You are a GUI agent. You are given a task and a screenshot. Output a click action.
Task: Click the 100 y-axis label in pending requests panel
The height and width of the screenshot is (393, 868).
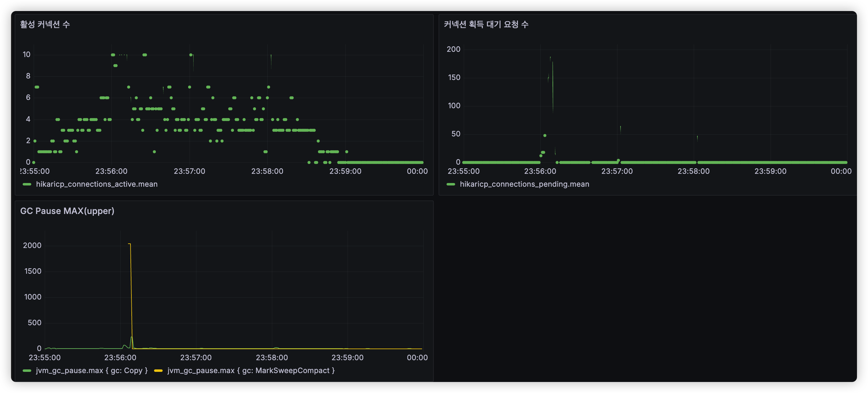[x=454, y=106]
